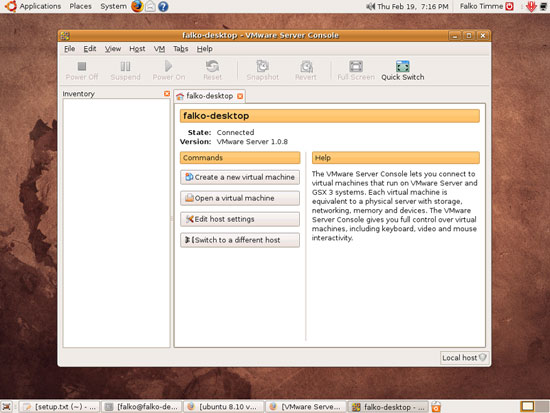Click Edit host settings button
Image resolution: width=550 pixels, height=413 pixels.
[240, 219]
